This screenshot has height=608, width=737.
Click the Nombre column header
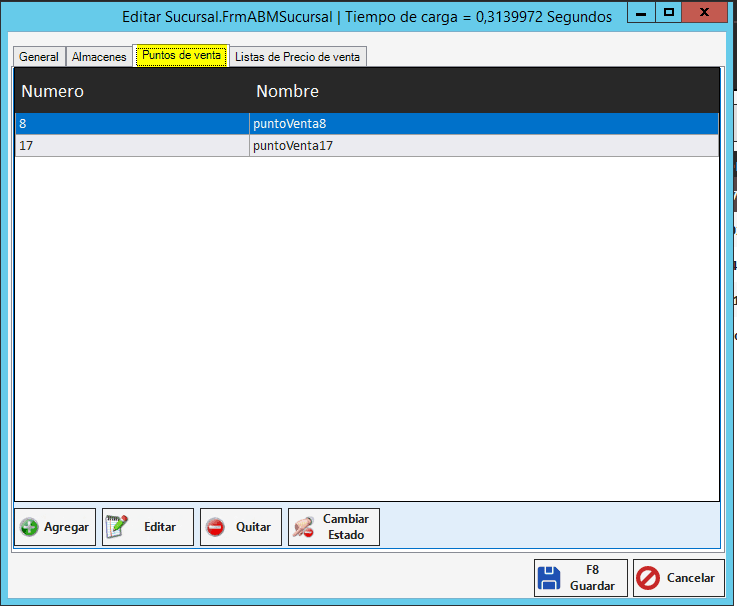coord(287,91)
